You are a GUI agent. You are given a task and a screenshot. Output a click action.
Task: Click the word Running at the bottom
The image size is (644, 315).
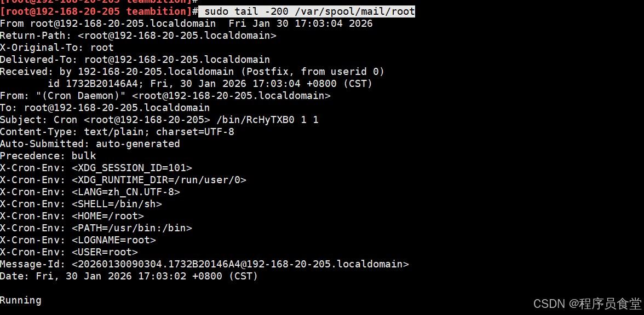[x=21, y=300]
